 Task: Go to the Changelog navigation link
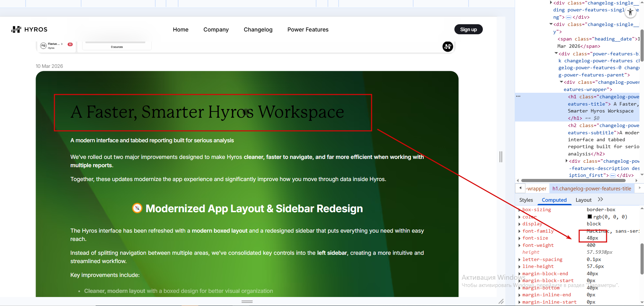pos(258,30)
